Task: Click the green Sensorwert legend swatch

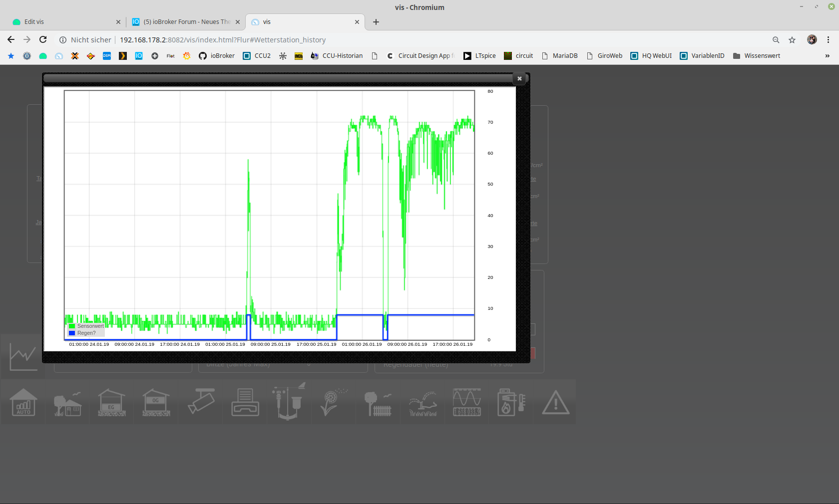Action: (72, 326)
